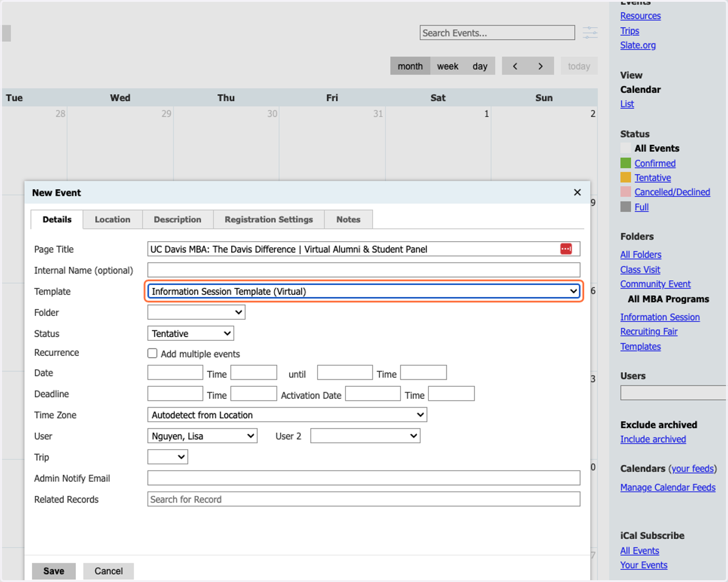Click the Search Events field
The width and height of the screenshot is (728, 582).
point(497,33)
